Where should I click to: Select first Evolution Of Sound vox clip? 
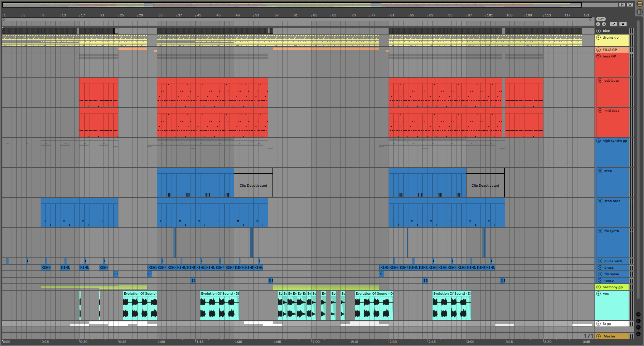click(x=140, y=305)
